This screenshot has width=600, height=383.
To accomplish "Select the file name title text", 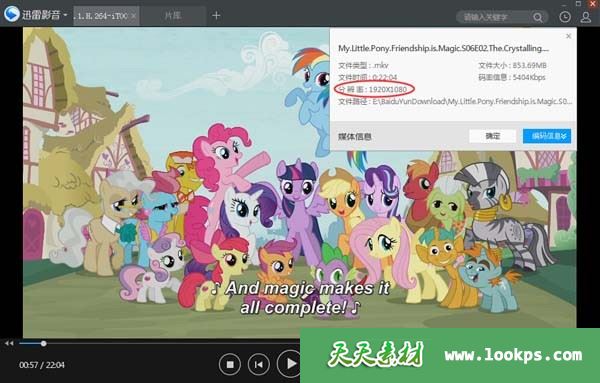I will (x=443, y=48).
